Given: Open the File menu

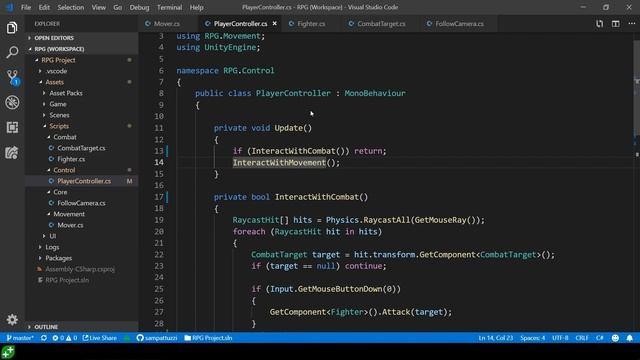Looking at the screenshot, I should (x=26, y=7).
